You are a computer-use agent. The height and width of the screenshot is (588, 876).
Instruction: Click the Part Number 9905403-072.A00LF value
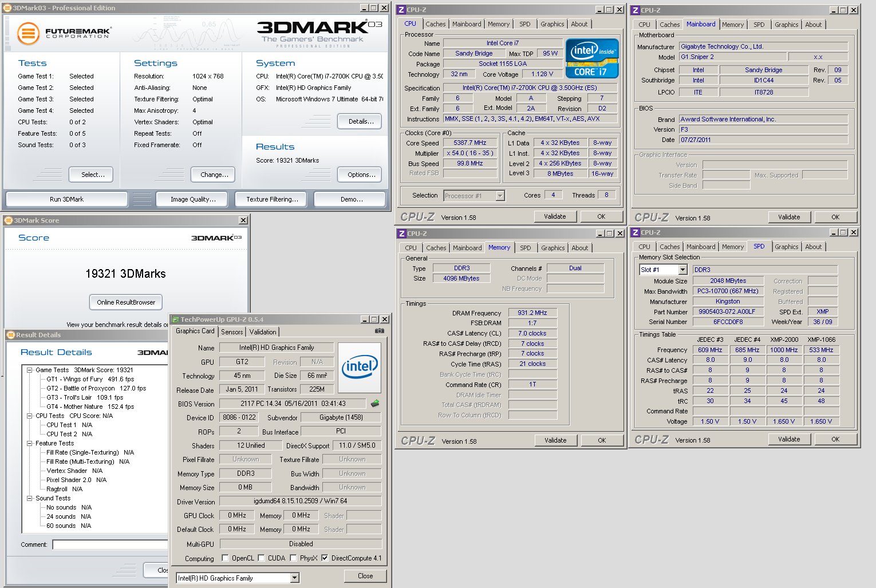(x=727, y=311)
